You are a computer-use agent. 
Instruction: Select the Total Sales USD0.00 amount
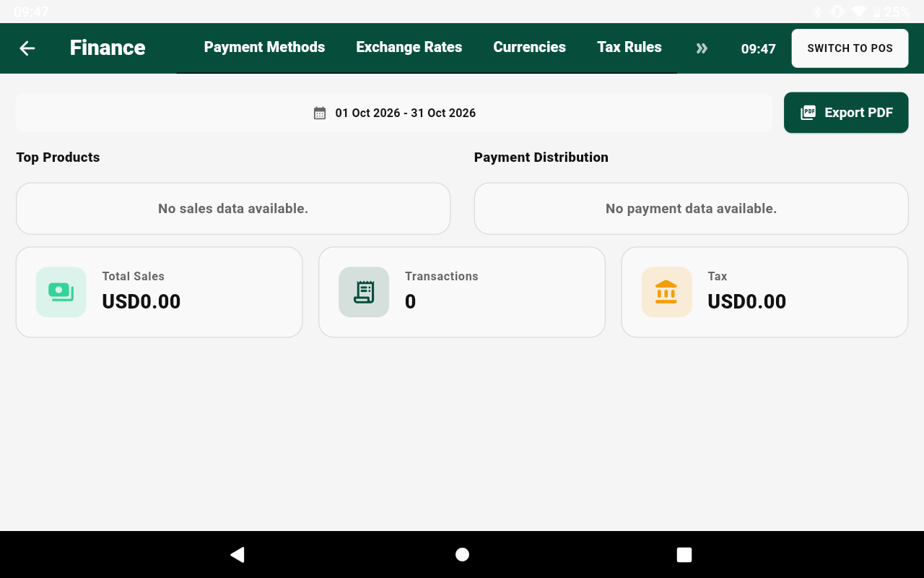tap(141, 301)
